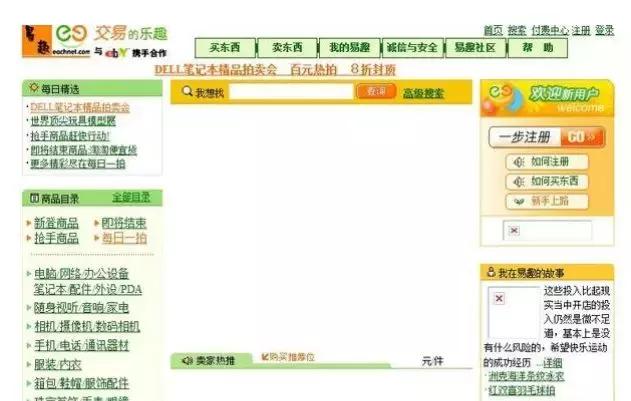631x401 pixels.
Task: Click 抢手商品赶快行动! link
Action: tap(70, 136)
